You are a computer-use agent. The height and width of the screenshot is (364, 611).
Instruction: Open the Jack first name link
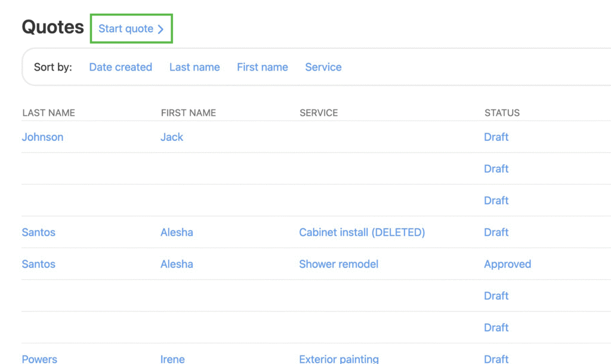point(172,137)
